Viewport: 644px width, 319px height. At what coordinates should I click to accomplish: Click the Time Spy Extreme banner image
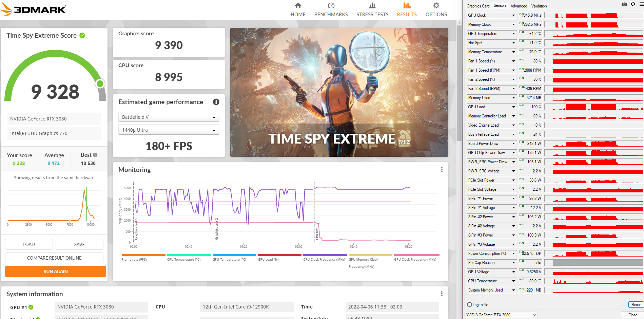click(339, 92)
